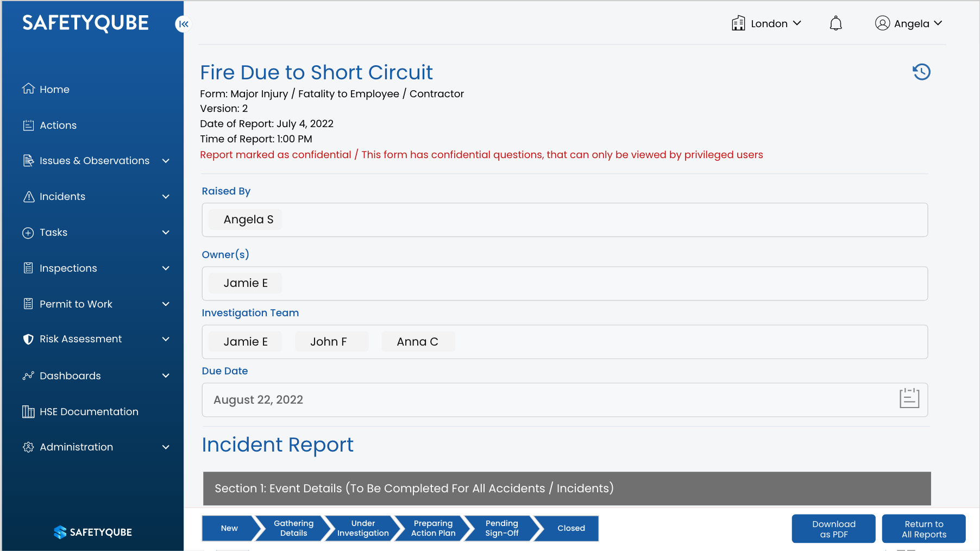
Task: Expand the Administration chevron
Action: (x=166, y=447)
